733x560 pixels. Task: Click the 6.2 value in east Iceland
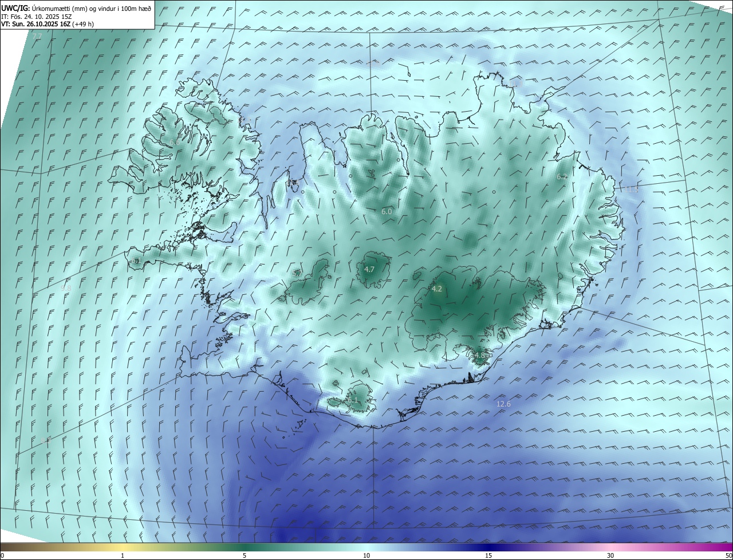click(x=562, y=177)
